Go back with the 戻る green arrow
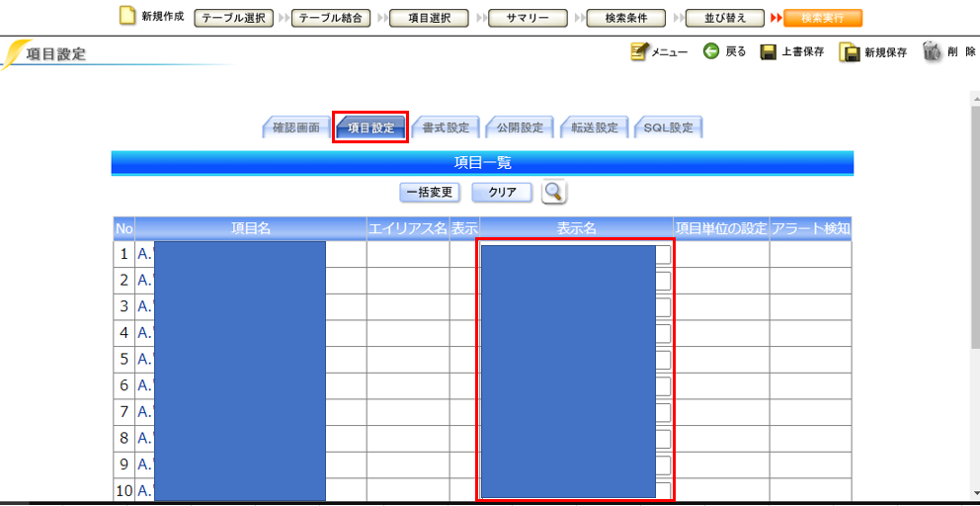 711,51
